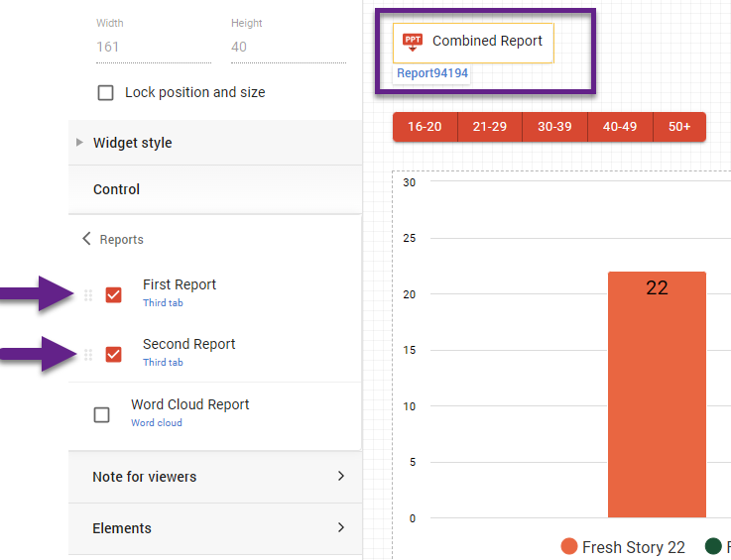
Task: Click the dark green legend dot
Action: click(x=712, y=547)
